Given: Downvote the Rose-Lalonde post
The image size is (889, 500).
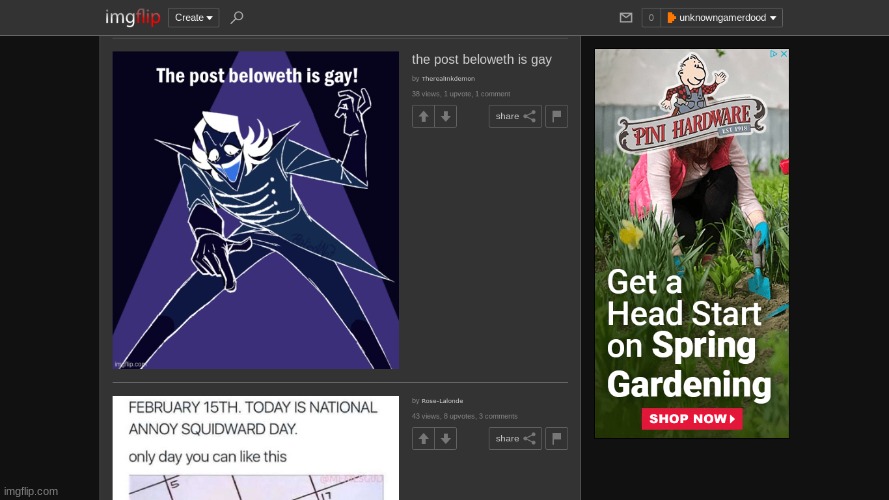Looking at the screenshot, I should pyautogui.click(x=446, y=438).
